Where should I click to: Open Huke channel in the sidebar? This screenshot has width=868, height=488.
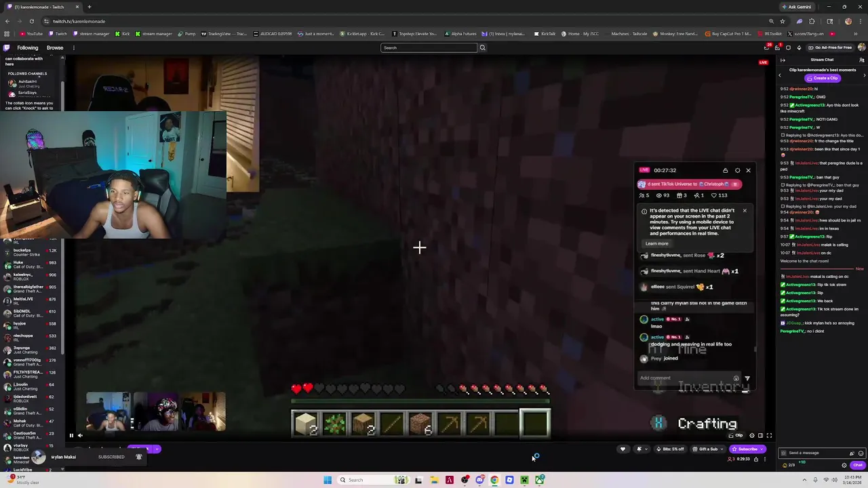[x=31, y=264]
